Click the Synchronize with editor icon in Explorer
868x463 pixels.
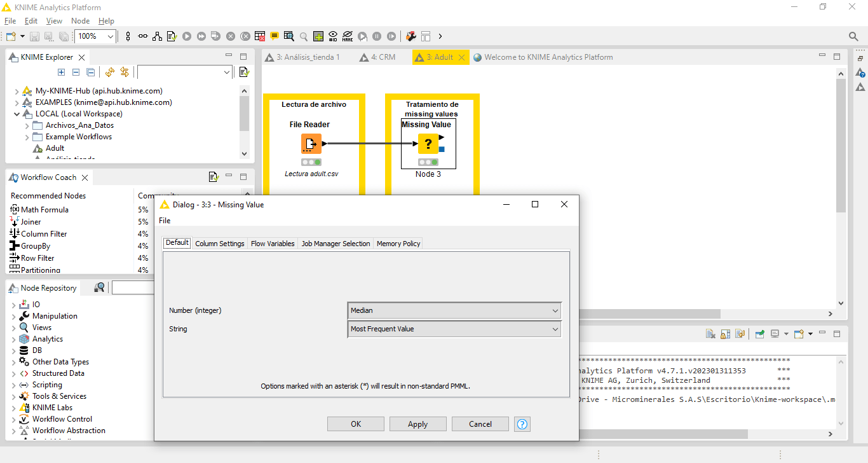[x=125, y=73]
